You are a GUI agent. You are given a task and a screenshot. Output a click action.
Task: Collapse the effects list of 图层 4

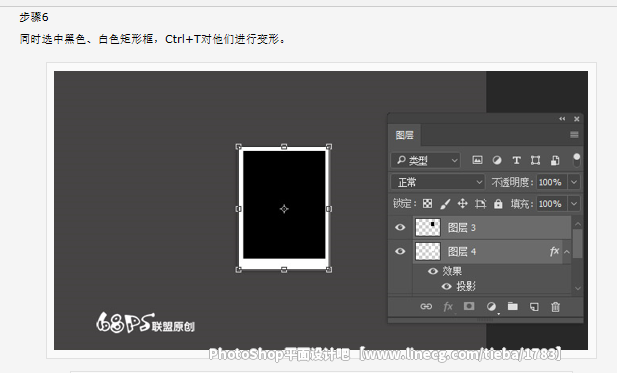567,251
